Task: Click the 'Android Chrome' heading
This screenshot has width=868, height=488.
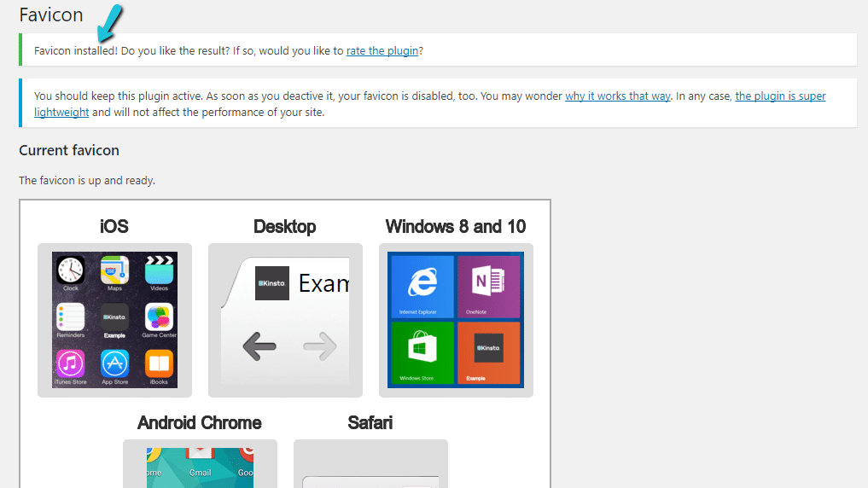Action: pyautogui.click(x=199, y=422)
